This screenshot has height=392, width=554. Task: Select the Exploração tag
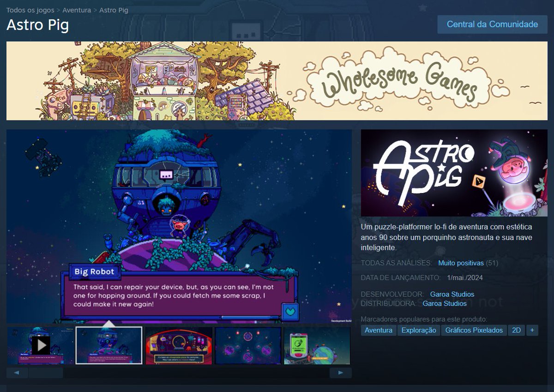click(x=419, y=330)
